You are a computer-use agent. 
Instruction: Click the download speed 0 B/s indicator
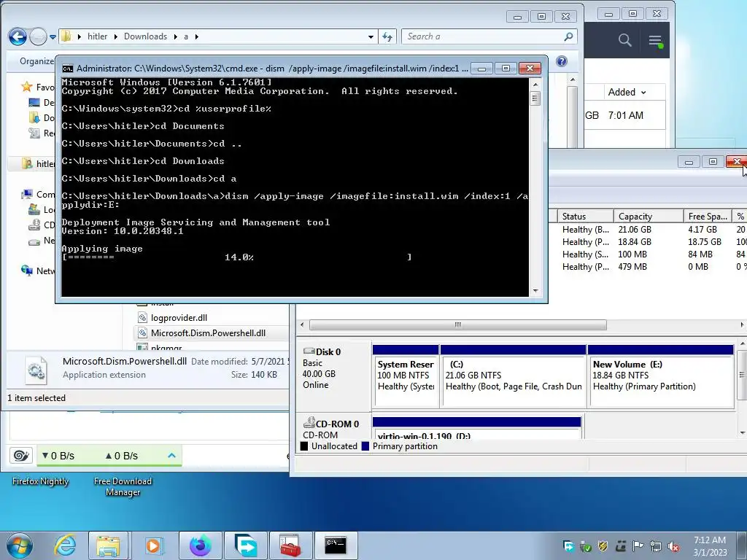(x=58, y=456)
